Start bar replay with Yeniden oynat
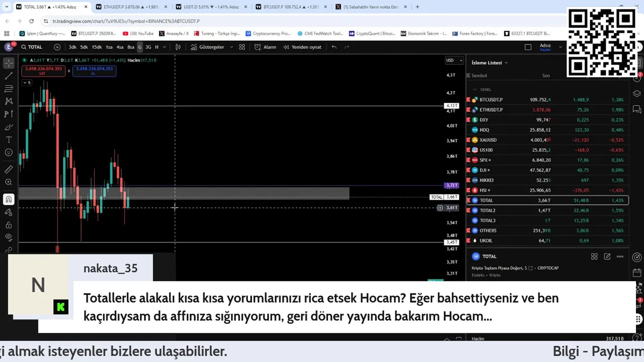644x362 pixels. (x=302, y=47)
